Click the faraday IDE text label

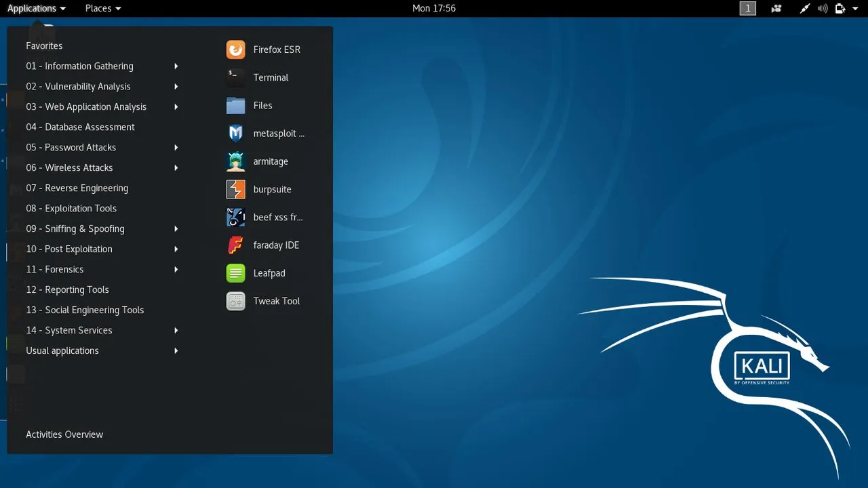pos(276,245)
